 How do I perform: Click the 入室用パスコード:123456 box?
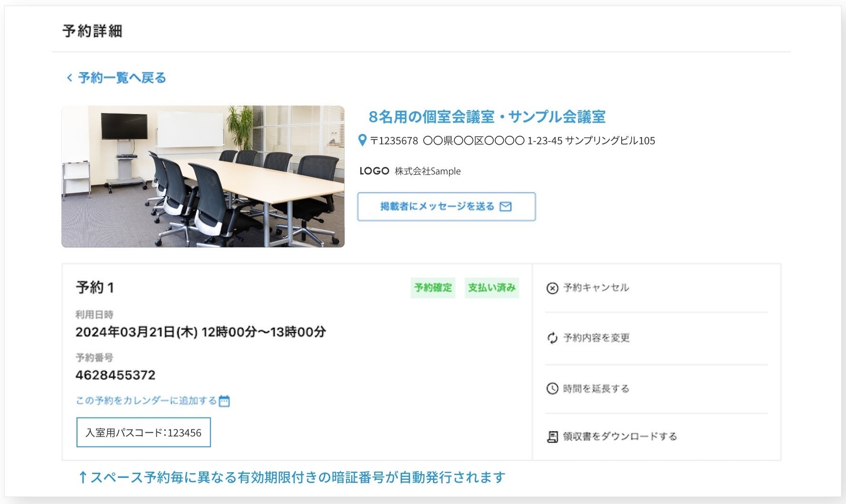(144, 432)
